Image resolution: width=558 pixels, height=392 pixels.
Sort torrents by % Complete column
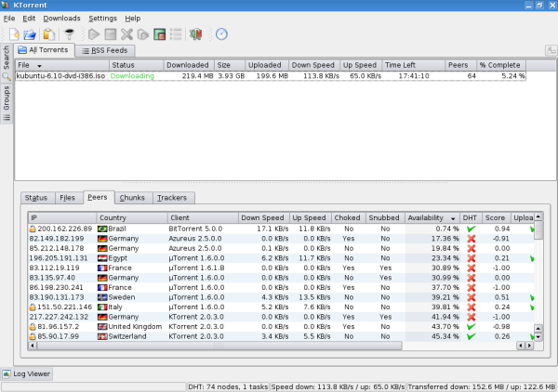click(x=500, y=65)
